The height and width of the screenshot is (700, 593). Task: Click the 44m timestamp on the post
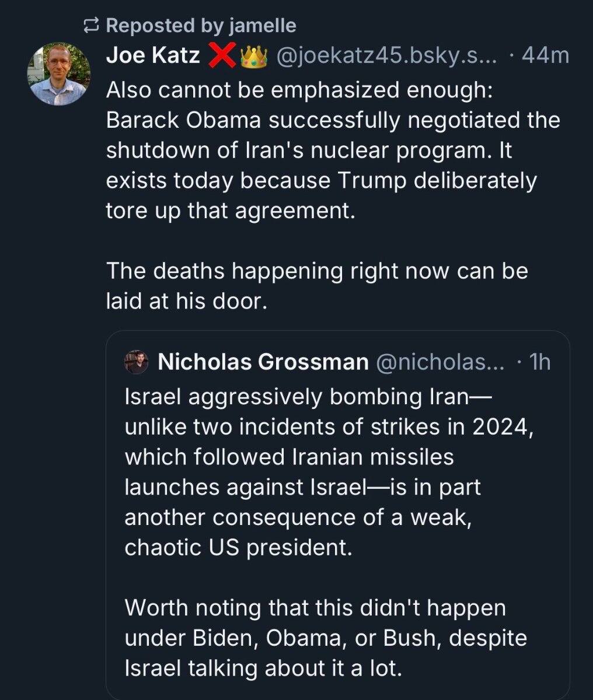[545, 56]
